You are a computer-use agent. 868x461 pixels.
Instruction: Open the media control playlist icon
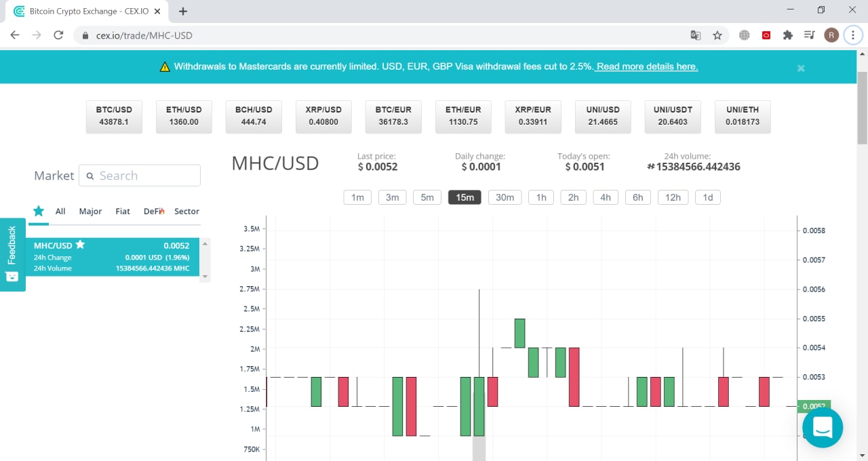pos(809,35)
